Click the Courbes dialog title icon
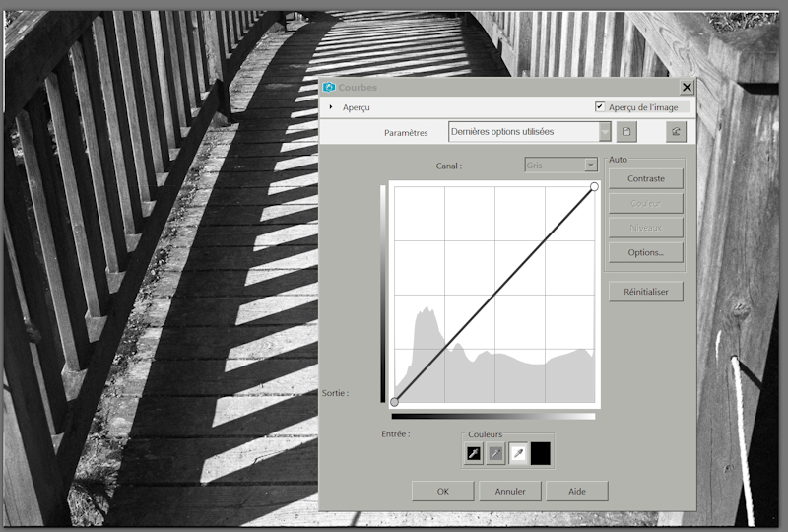This screenshot has width=788, height=532. coord(329,87)
